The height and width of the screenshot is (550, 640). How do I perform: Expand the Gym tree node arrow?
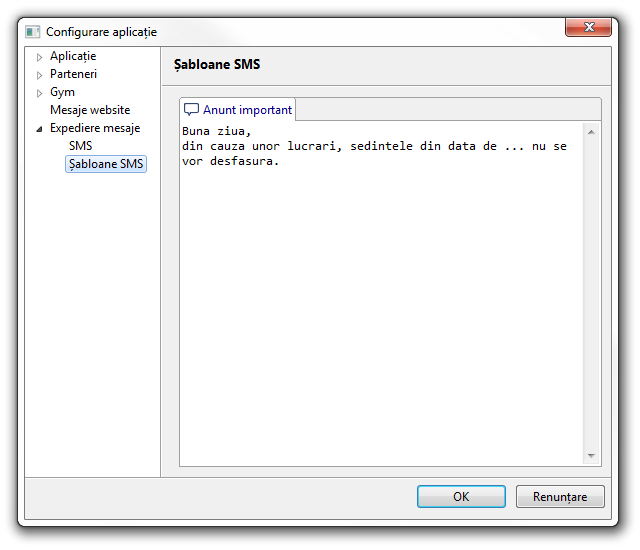pos(40,93)
